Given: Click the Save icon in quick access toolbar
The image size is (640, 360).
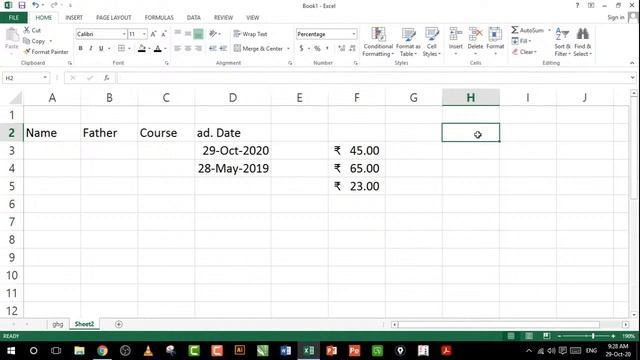Looking at the screenshot, I should click(x=22, y=5).
